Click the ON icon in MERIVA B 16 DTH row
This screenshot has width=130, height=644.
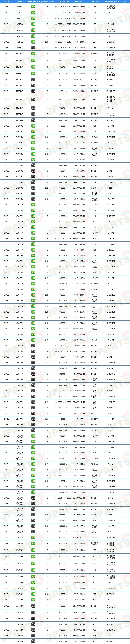33,86
